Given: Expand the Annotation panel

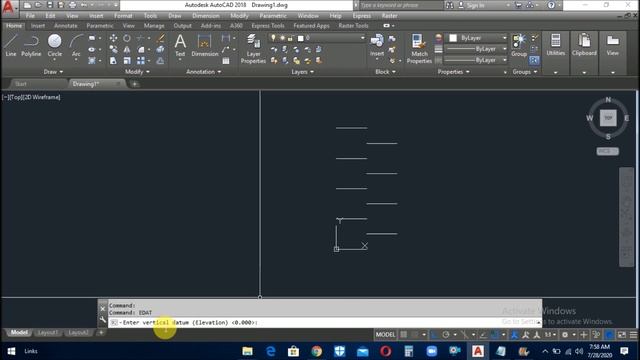Looking at the screenshot, I should [203, 72].
